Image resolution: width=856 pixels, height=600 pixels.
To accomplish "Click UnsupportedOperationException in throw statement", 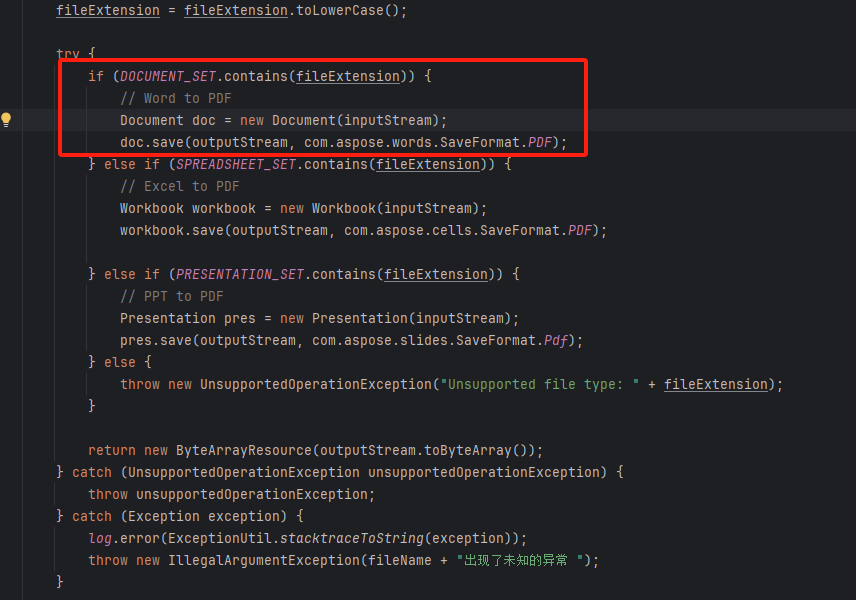I will pos(316,384).
